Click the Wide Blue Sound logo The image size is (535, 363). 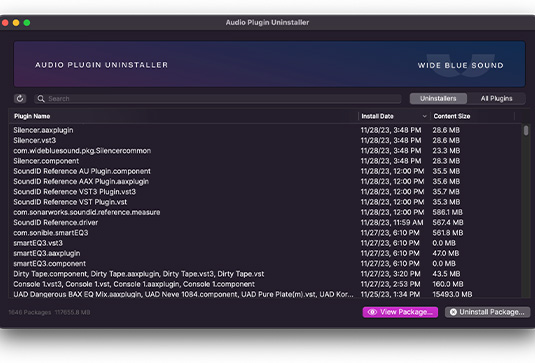(461, 65)
